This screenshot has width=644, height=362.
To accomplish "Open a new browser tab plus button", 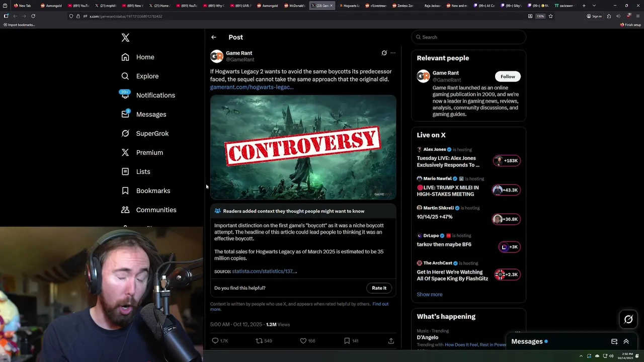I will pos(584,6).
